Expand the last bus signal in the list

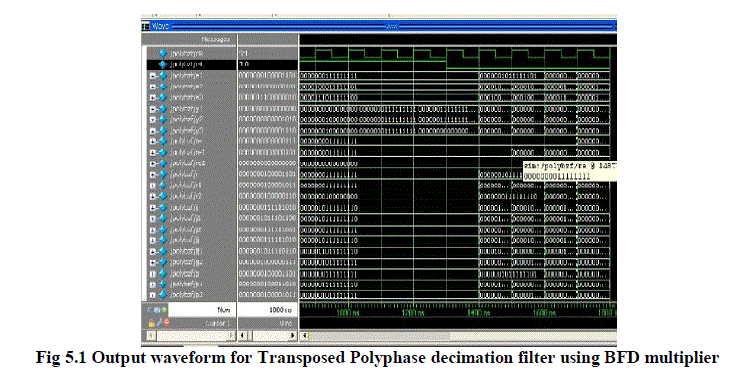[x=153, y=295]
